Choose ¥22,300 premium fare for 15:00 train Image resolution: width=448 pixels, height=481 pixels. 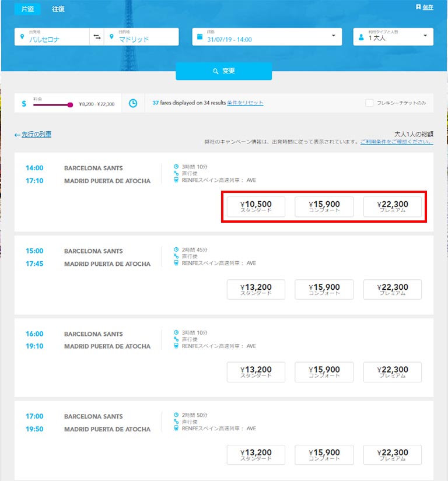pyautogui.click(x=393, y=289)
